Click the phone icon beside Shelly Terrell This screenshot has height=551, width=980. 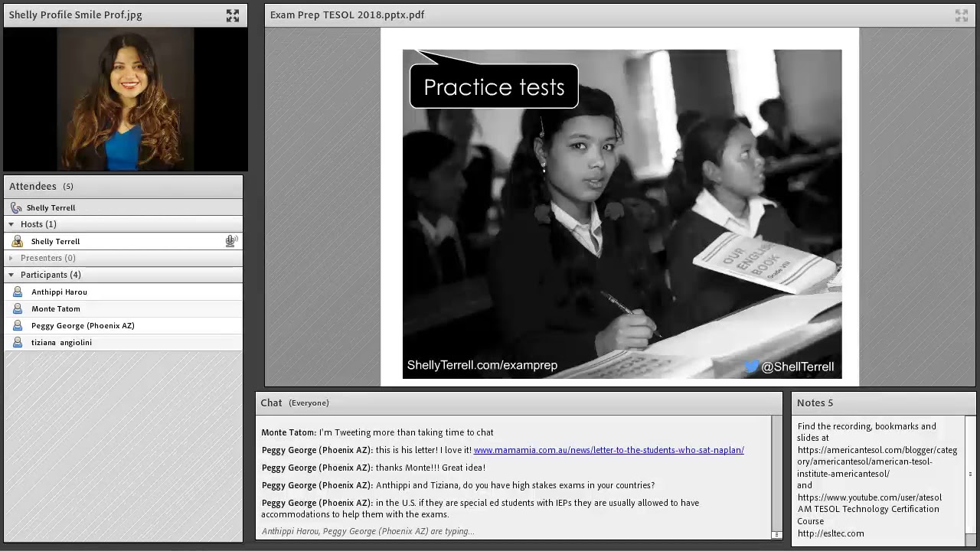16,207
